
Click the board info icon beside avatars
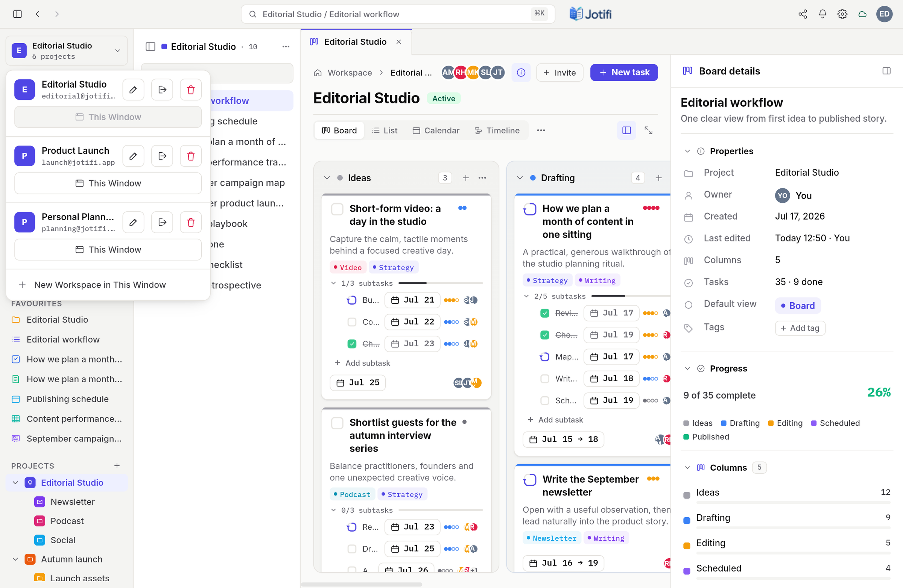pyautogui.click(x=521, y=73)
